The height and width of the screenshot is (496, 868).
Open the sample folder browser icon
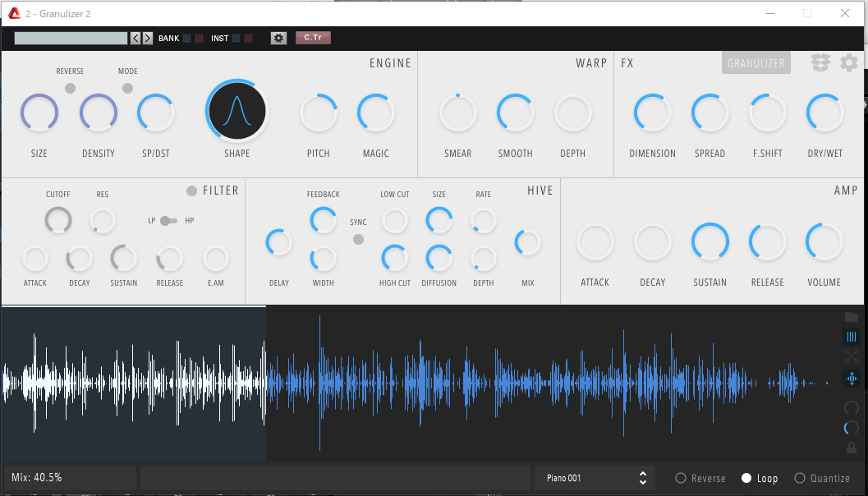(852, 317)
